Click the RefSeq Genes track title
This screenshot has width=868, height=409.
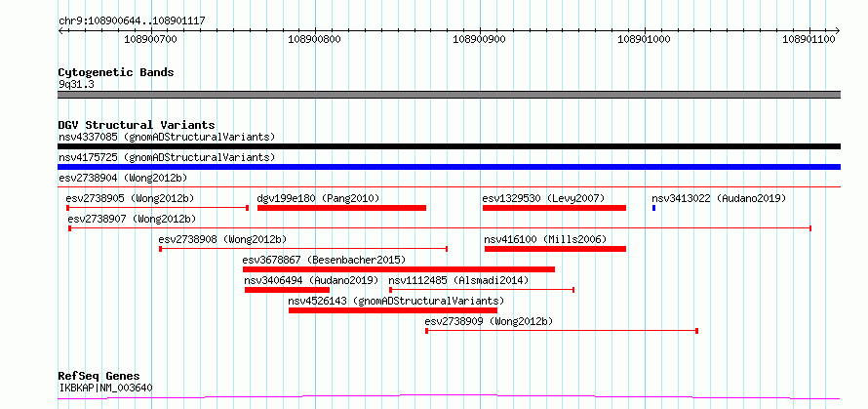click(x=99, y=377)
